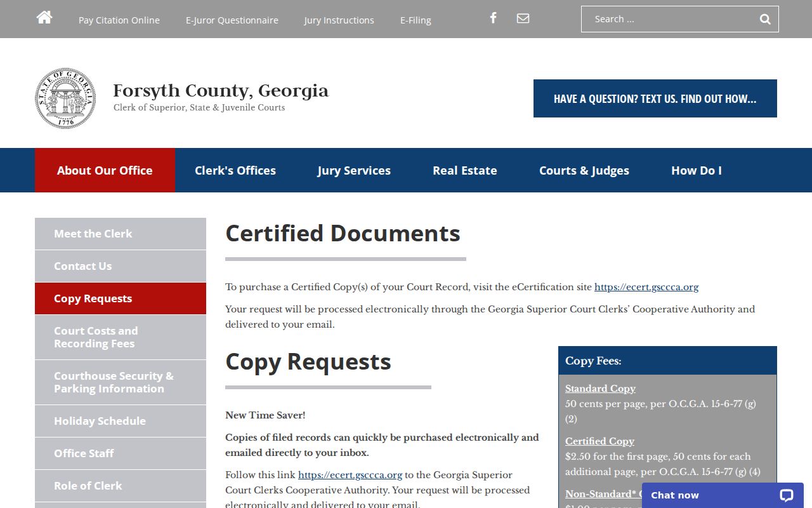The width and height of the screenshot is (812, 508).
Task: Open Real Estate menu
Action: [465, 170]
